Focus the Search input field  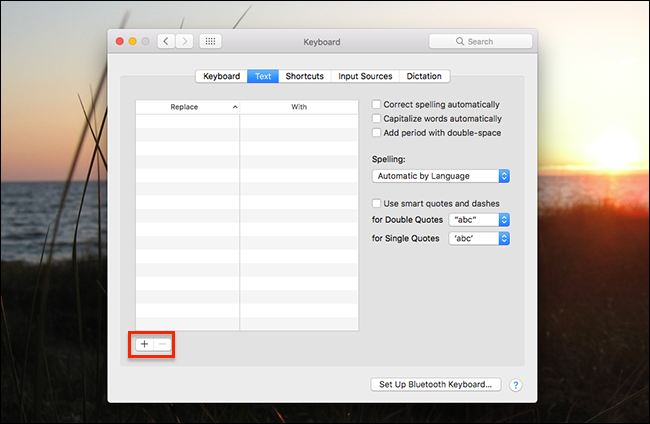[480, 41]
